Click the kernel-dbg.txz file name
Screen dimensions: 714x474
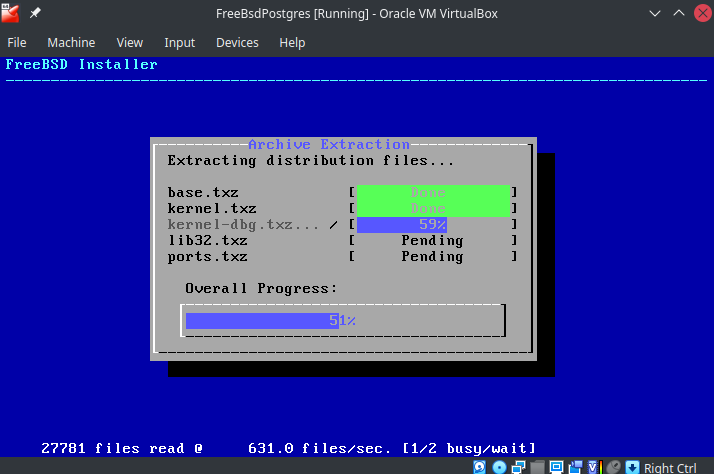[243, 224]
